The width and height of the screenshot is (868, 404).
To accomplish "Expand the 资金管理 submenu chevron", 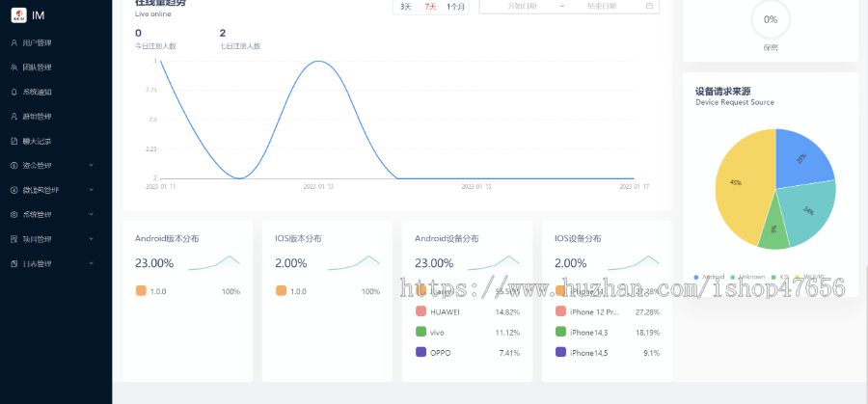I will (92, 166).
